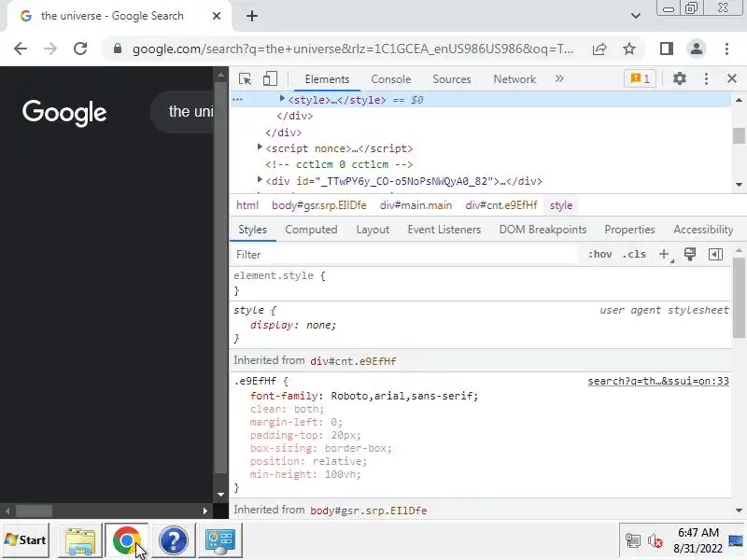Open the Properties sub-tab
Screen dimensions: 747x560
(629, 230)
